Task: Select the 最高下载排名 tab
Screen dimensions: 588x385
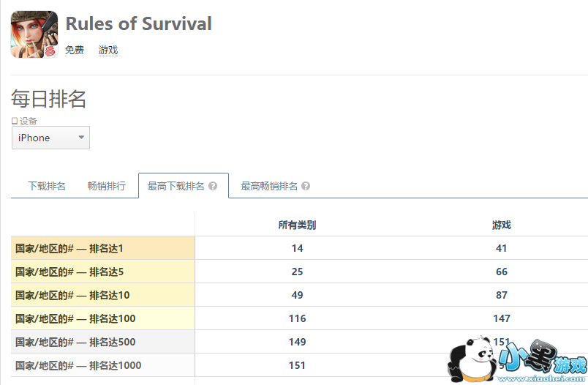Action: (x=176, y=187)
